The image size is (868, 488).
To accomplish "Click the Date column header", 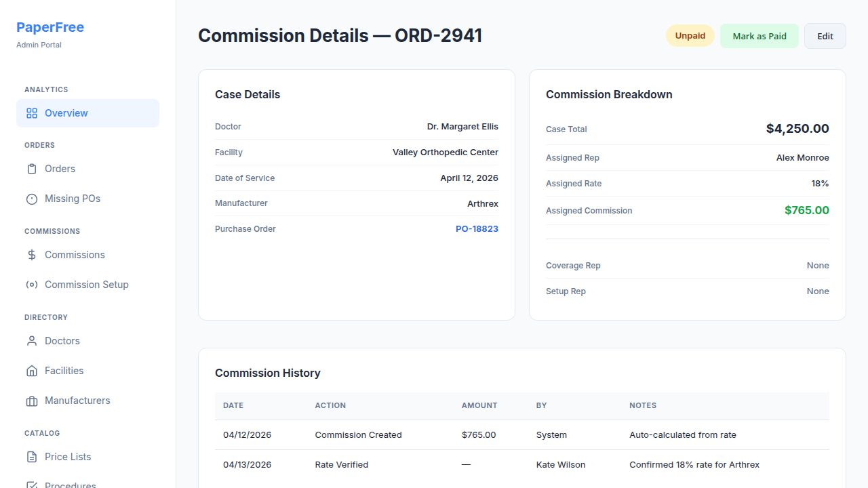I will tap(233, 405).
